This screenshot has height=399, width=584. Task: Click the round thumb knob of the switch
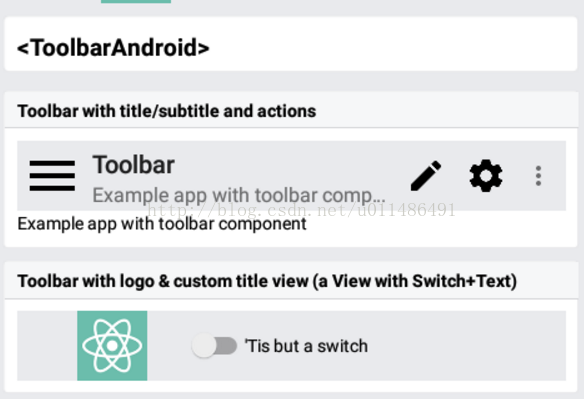click(x=204, y=346)
